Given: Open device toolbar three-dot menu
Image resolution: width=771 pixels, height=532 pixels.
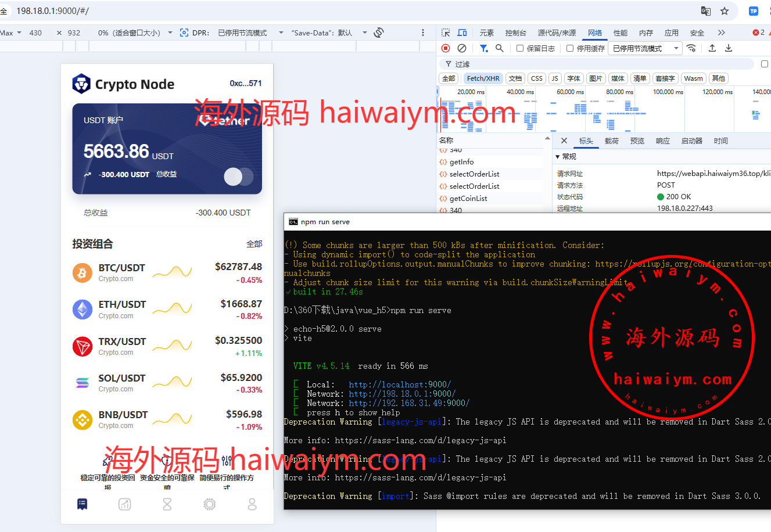Looking at the screenshot, I should tap(423, 33).
